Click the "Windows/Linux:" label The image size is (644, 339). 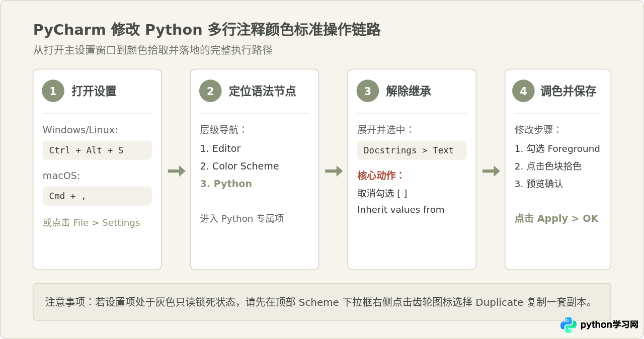pos(80,130)
